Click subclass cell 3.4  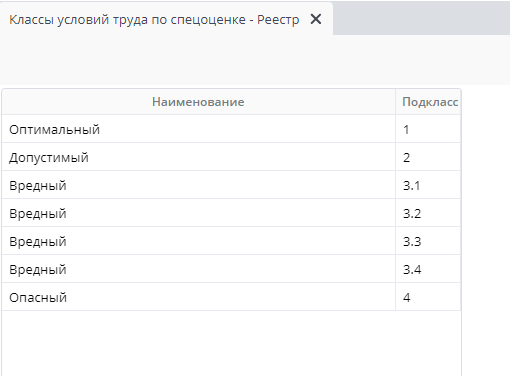pyautogui.click(x=428, y=269)
